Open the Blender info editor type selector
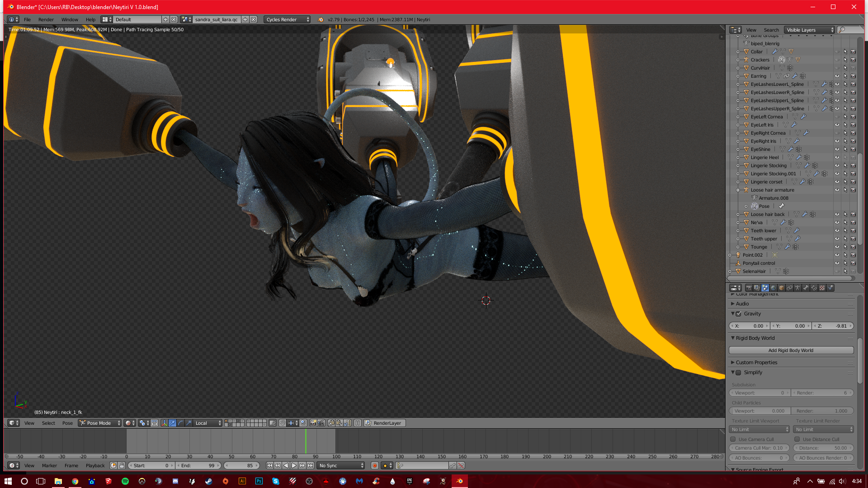 tap(13, 19)
